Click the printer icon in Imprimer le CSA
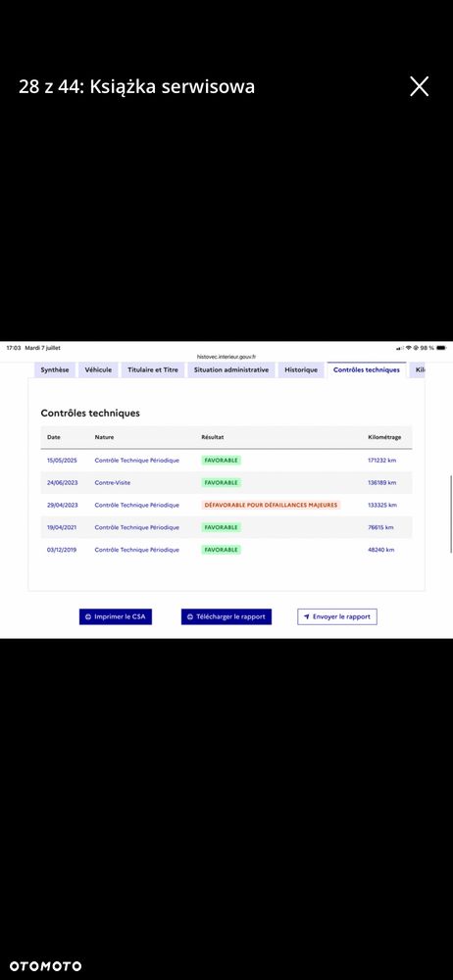 point(88,616)
